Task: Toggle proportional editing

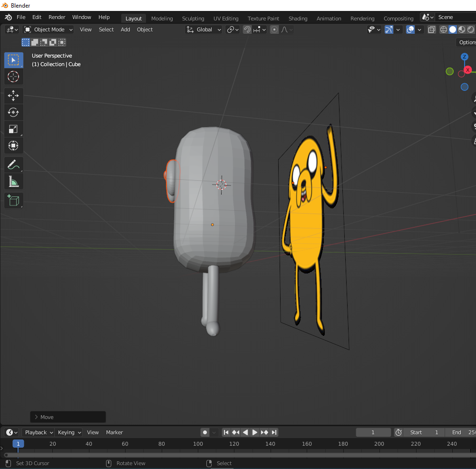Action: [274, 29]
